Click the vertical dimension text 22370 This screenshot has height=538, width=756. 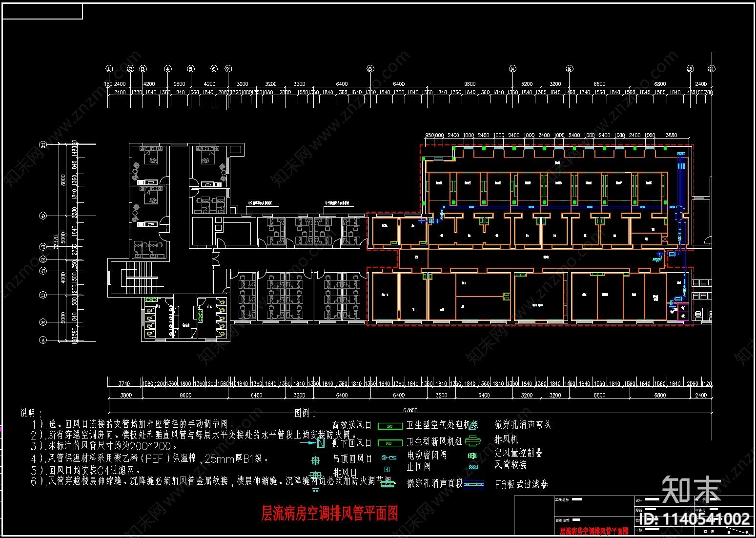(56, 242)
